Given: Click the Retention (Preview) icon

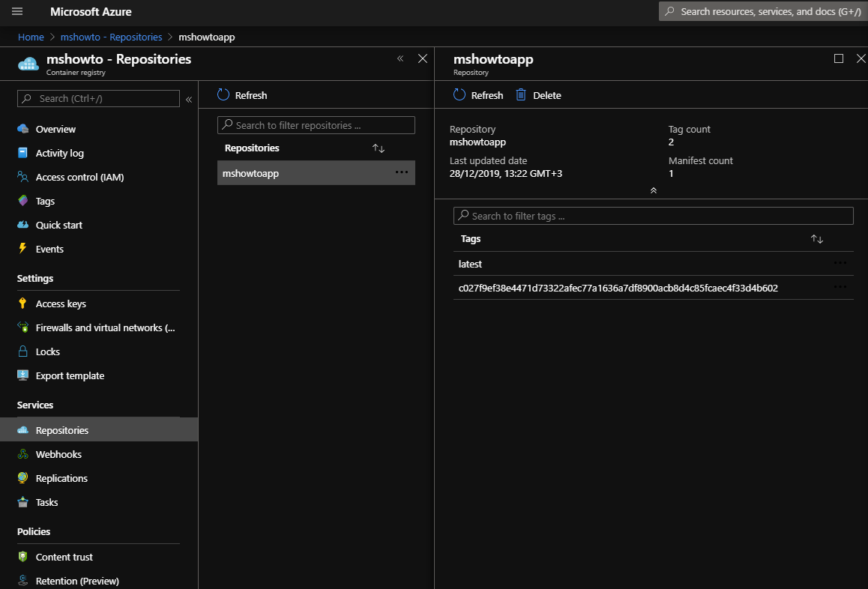Looking at the screenshot, I should coord(22,580).
